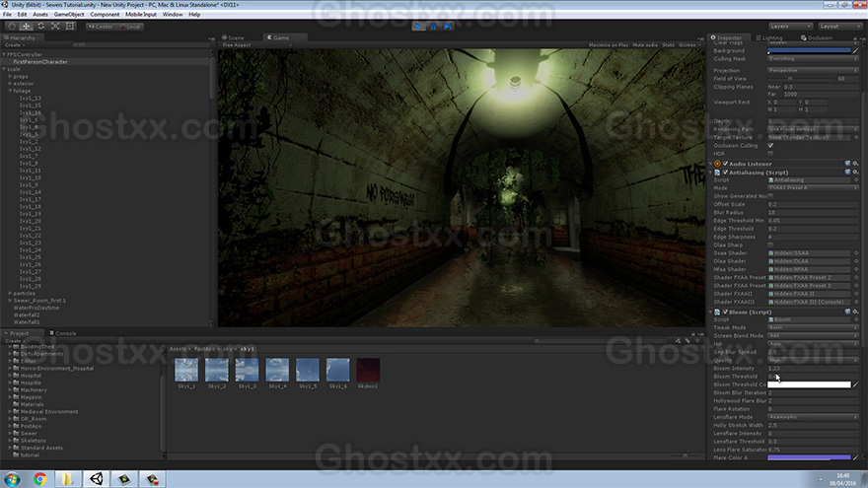Click the Field of View slider
868x488 pixels.
(801, 79)
